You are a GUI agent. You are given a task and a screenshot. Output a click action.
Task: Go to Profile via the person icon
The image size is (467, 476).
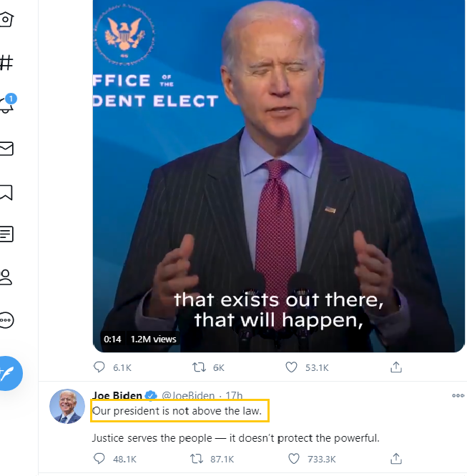[6, 277]
